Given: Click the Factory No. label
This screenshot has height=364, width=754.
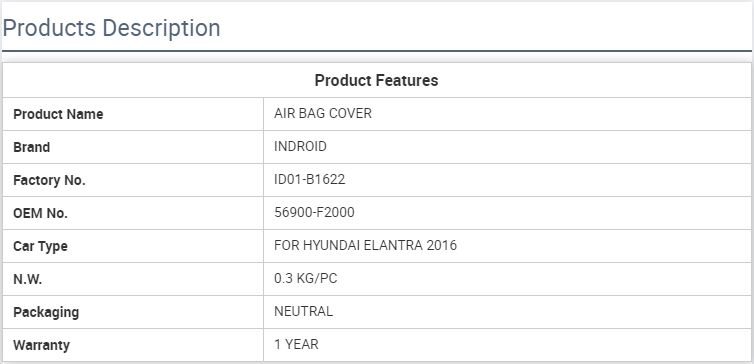Looking at the screenshot, I should point(49,180).
